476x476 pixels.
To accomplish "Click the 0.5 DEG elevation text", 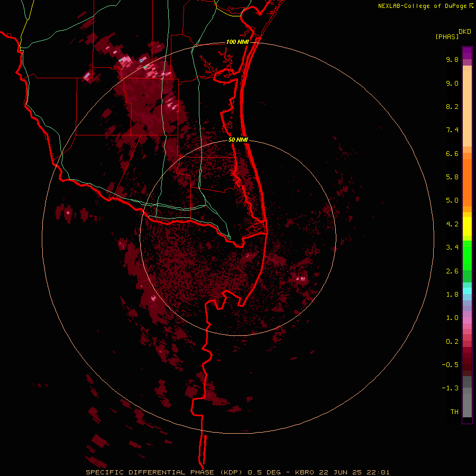I will click(264, 472).
